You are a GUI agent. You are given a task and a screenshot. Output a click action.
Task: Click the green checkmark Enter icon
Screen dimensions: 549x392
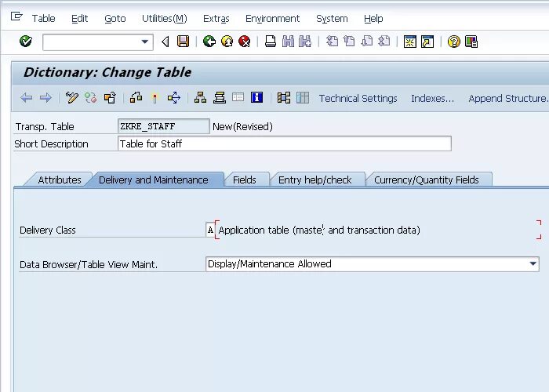point(26,42)
